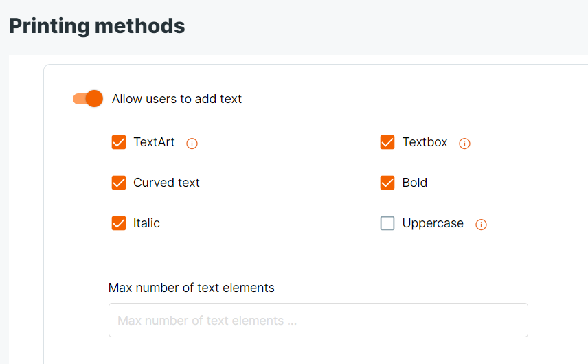Enable the Uppercase checkbox box
Screen dimensions: 588x364
click(x=387, y=223)
